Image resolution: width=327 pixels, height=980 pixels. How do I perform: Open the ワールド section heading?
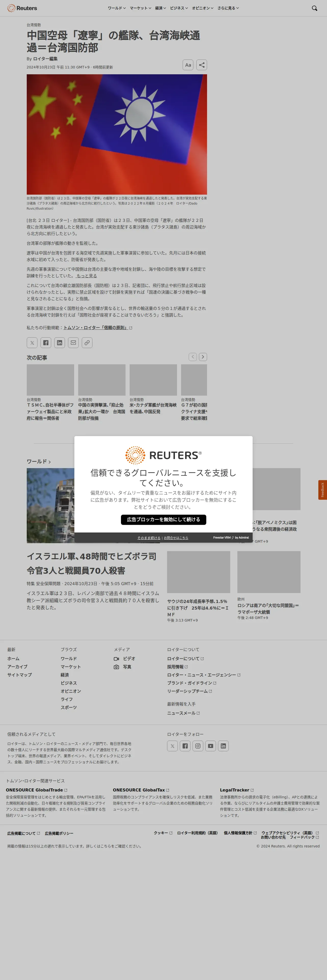point(38,462)
